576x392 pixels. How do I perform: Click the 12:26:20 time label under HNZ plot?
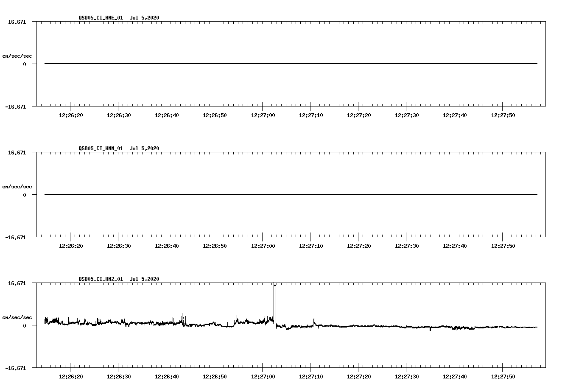pos(71,377)
